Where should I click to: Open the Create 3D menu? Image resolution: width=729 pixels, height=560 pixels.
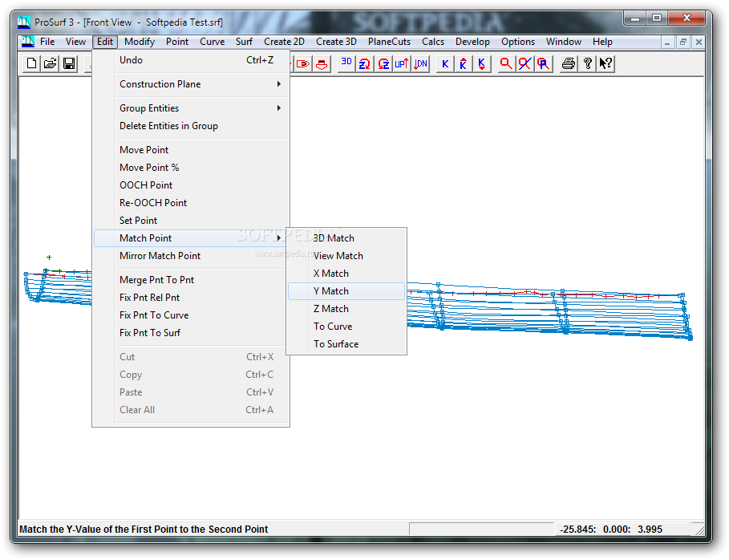click(336, 42)
